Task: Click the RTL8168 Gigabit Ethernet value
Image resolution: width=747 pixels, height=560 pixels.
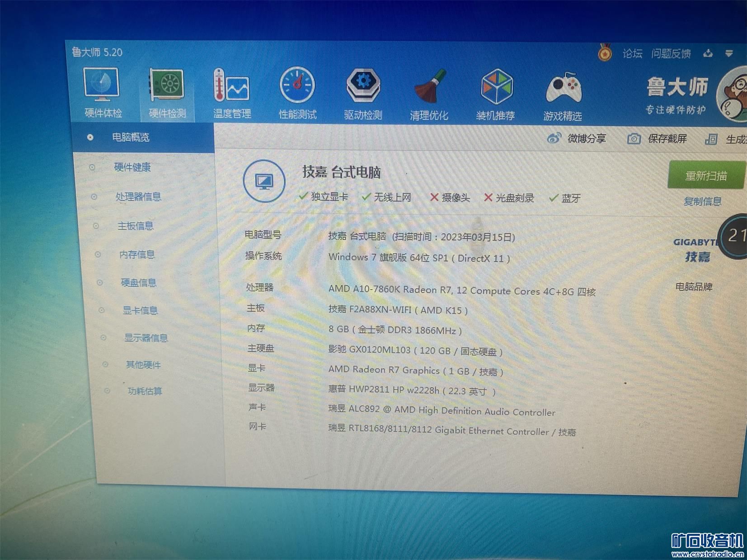Action: point(452,430)
